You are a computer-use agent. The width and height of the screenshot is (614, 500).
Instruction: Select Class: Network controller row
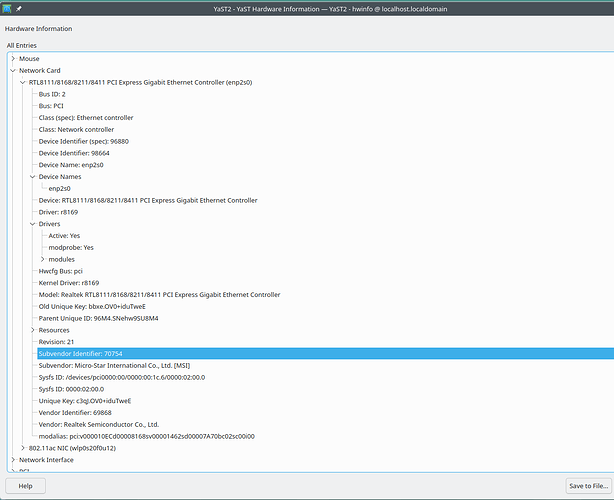(x=76, y=129)
